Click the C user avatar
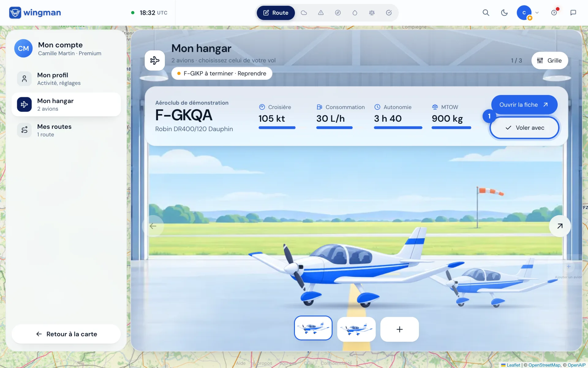Screen dimensions: 588x368 pos(524,13)
